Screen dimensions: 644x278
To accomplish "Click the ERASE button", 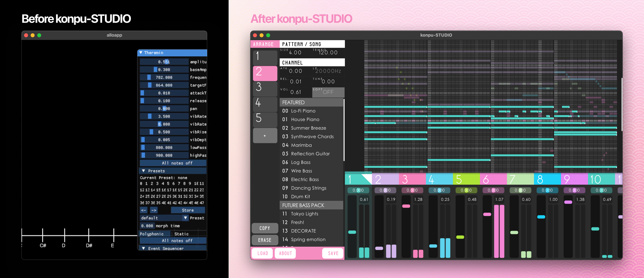I will click(265, 240).
